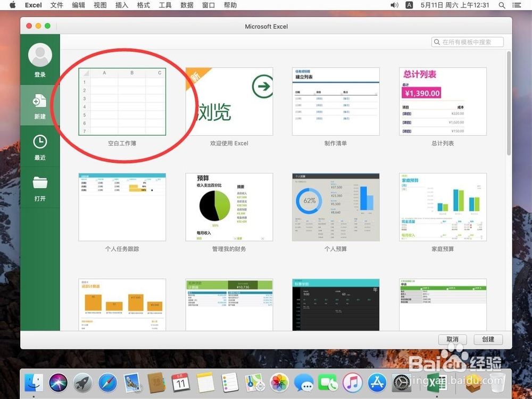Select the 个人任务跟踪 template
The width and height of the screenshot is (532, 399).
(x=122, y=207)
